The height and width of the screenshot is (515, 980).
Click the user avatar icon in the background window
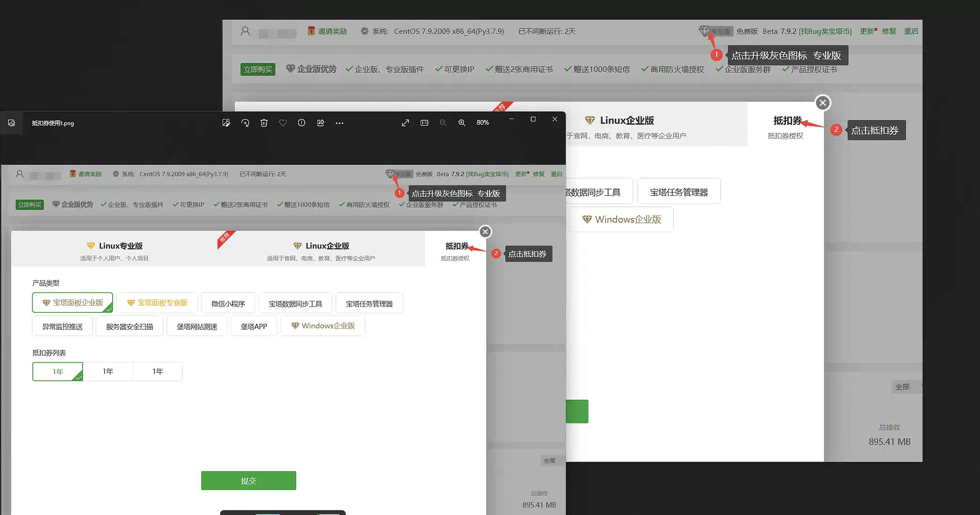pyautogui.click(x=245, y=31)
